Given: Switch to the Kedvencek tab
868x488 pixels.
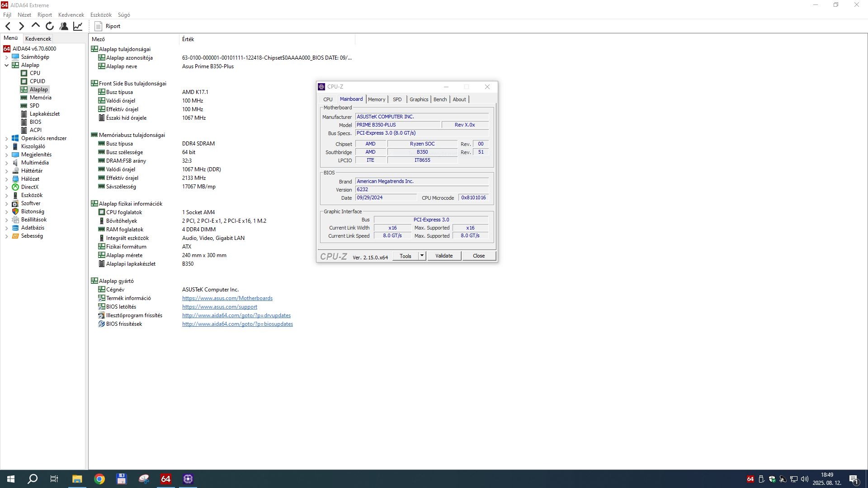Looking at the screenshot, I should coord(38,39).
